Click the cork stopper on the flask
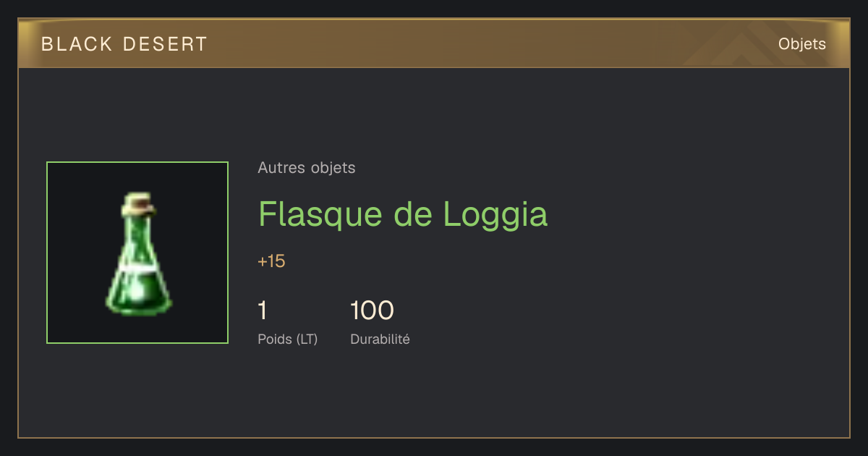 click(x=139, y=203)
